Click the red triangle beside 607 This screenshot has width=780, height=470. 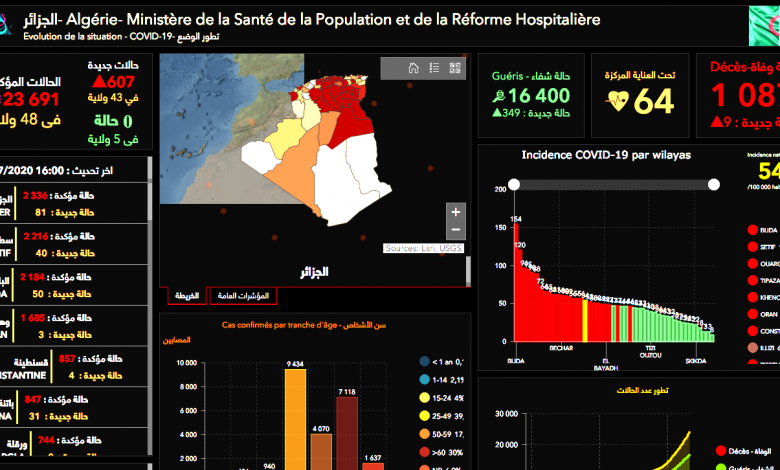pos(99,81)
